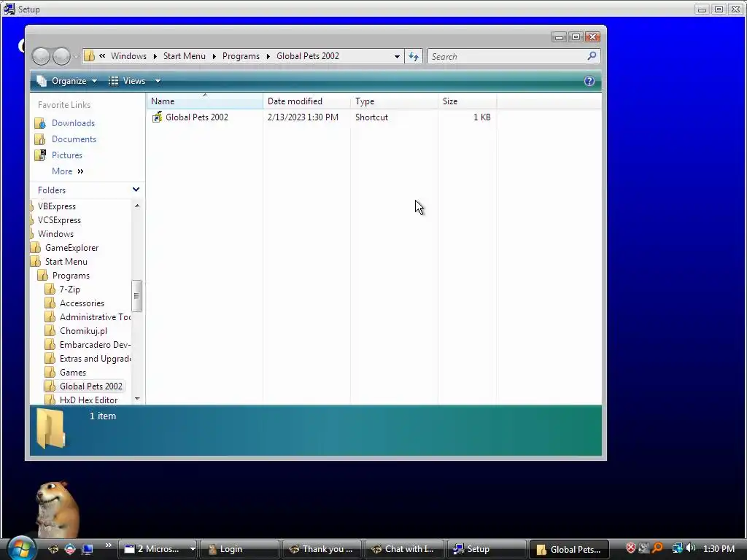Open the Organize menu
747x560 pixels.
point(67,81)
